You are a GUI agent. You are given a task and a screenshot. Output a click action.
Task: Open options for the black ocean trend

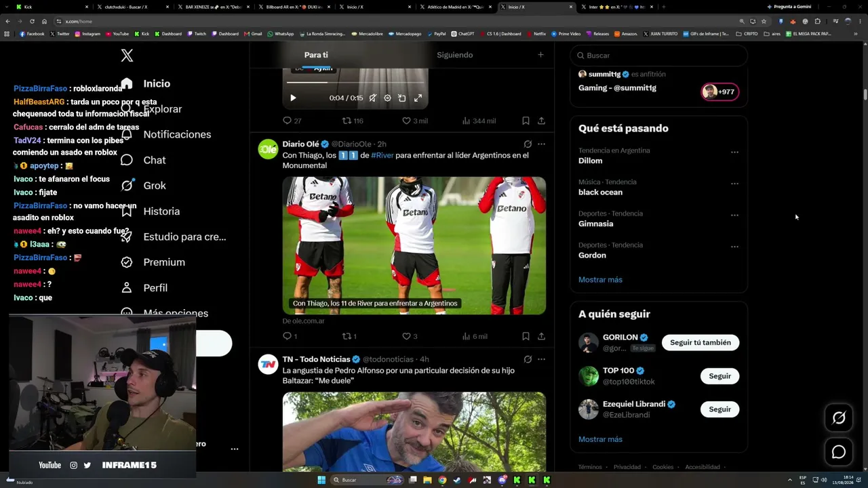[x=734, y=184]
